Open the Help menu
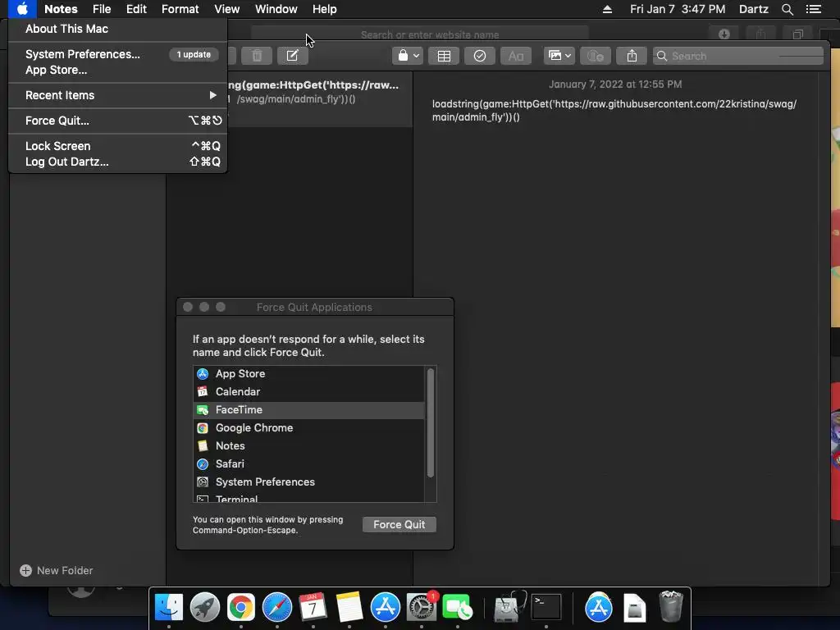Viewport: 840px width, 630px height. tap(324, 9)
